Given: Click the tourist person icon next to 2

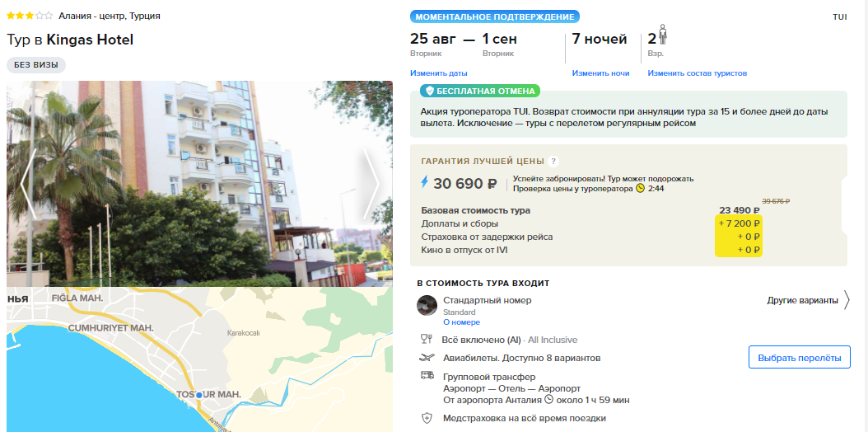Looking at the screenshot, I should (663, 35).
